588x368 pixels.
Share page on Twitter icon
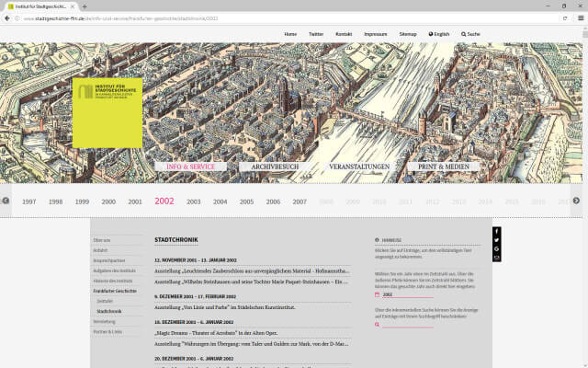point(496,240)
